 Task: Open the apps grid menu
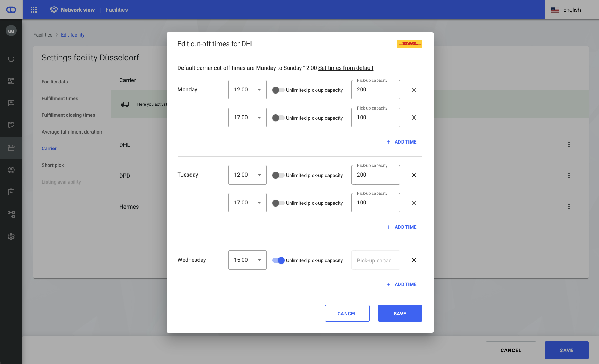click(34, 10)
